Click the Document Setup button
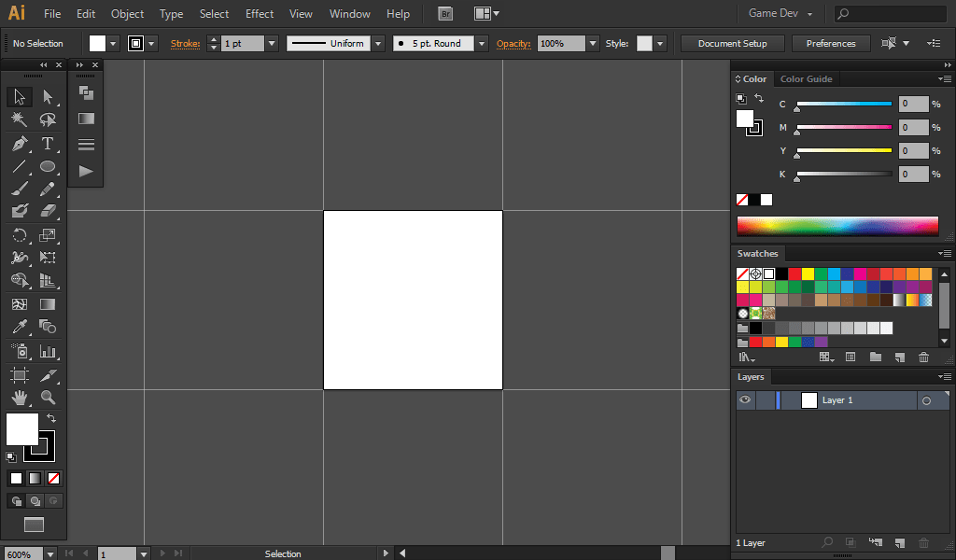 point(732,43)
